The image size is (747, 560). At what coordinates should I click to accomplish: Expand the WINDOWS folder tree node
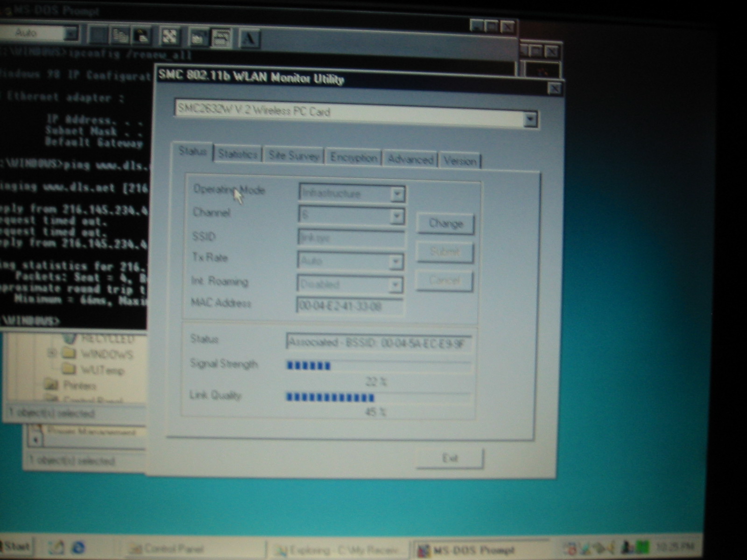(x=52, y=353)
